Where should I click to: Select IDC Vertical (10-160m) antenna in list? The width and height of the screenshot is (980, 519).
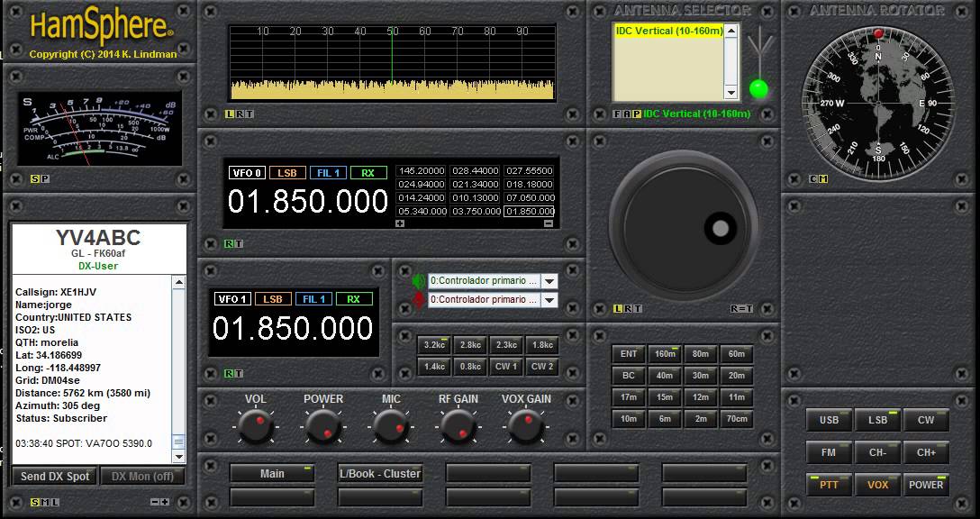click(x=668, y=32)
